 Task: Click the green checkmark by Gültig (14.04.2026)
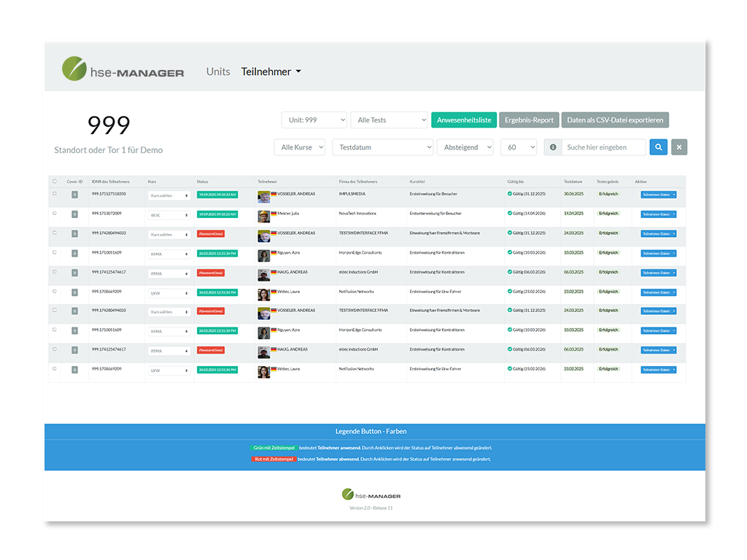tap(510, 214)
